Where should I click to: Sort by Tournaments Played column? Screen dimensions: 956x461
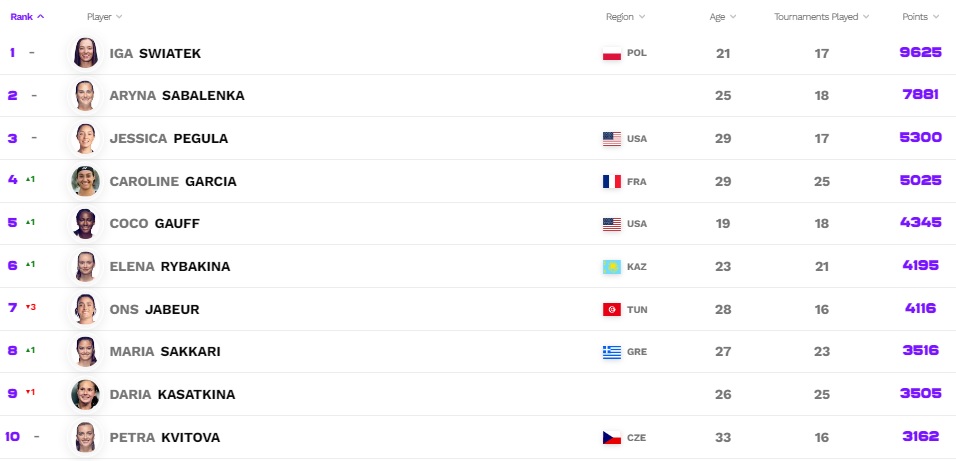click(821, 16)
